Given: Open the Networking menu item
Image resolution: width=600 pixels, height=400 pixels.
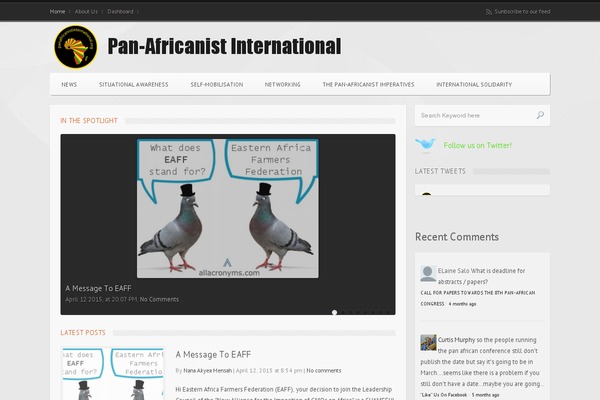Looking at the screenshot, I should coord(282,85).
